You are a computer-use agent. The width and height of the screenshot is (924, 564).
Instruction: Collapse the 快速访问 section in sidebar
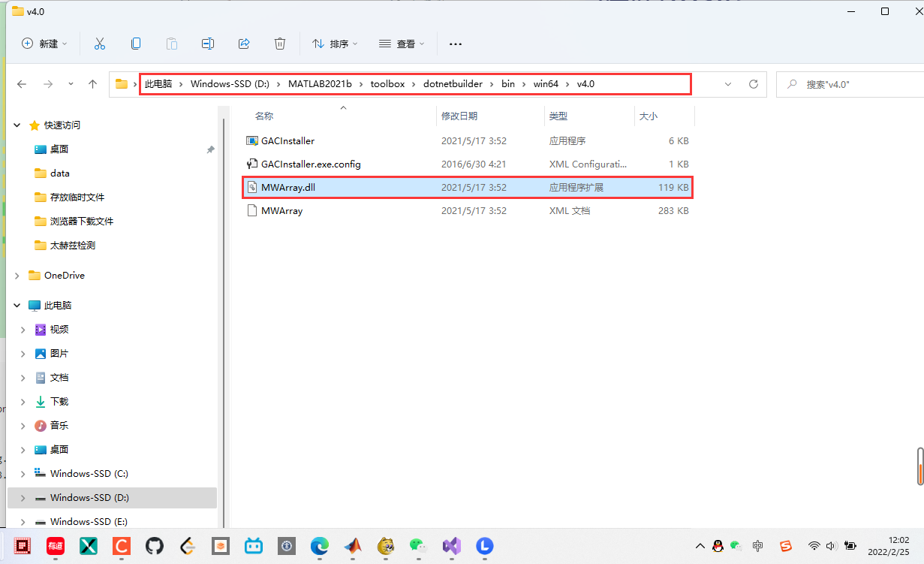pos(17,125)
